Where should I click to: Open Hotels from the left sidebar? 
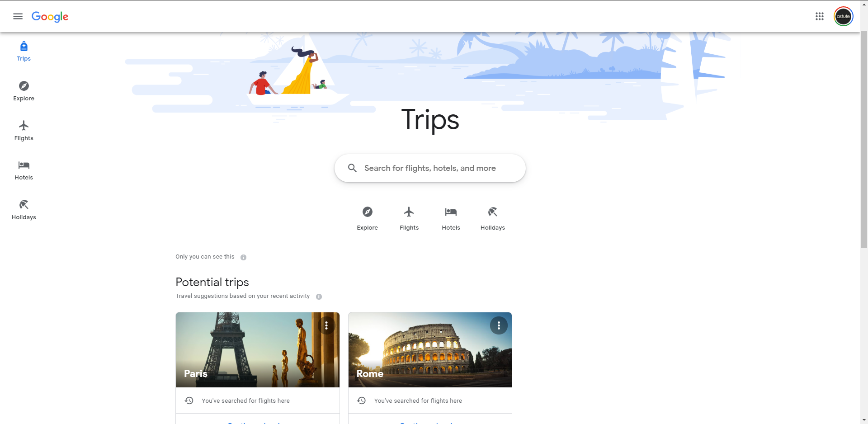tap(24, 170)
